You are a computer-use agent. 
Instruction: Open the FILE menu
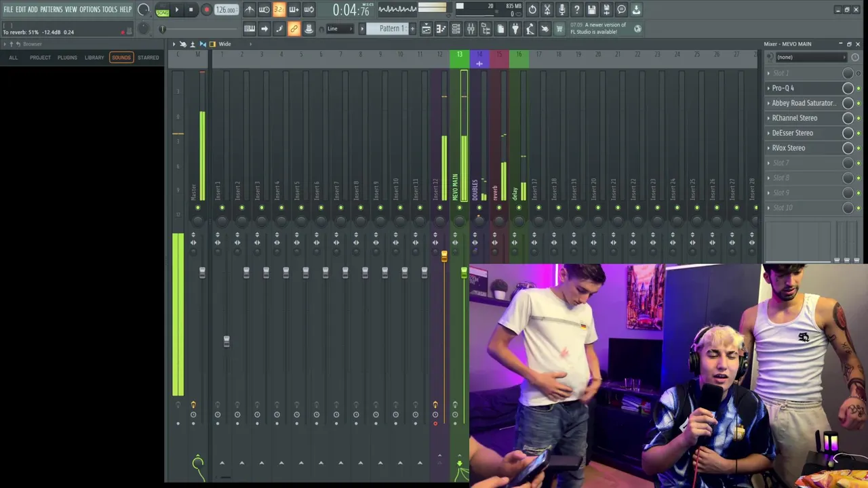(x=8, y=9)
